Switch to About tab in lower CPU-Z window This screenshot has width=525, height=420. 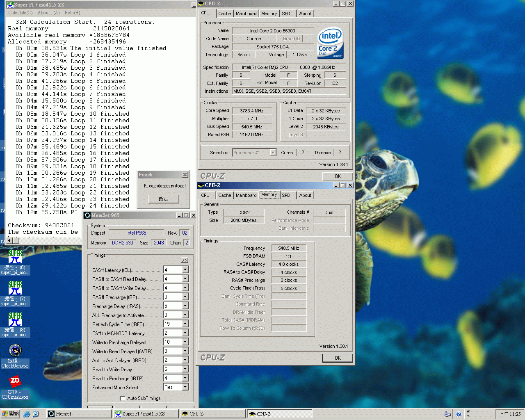(305, 195)
